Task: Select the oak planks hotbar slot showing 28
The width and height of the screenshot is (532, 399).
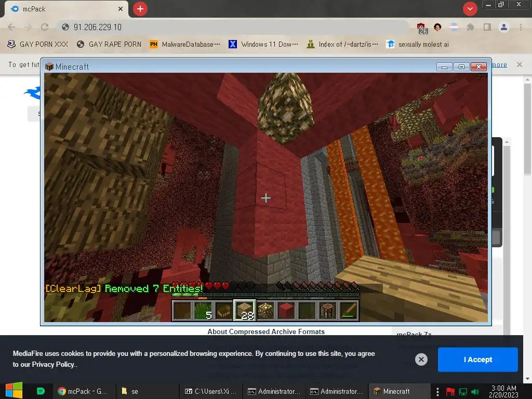Action: tap(245, 311)
